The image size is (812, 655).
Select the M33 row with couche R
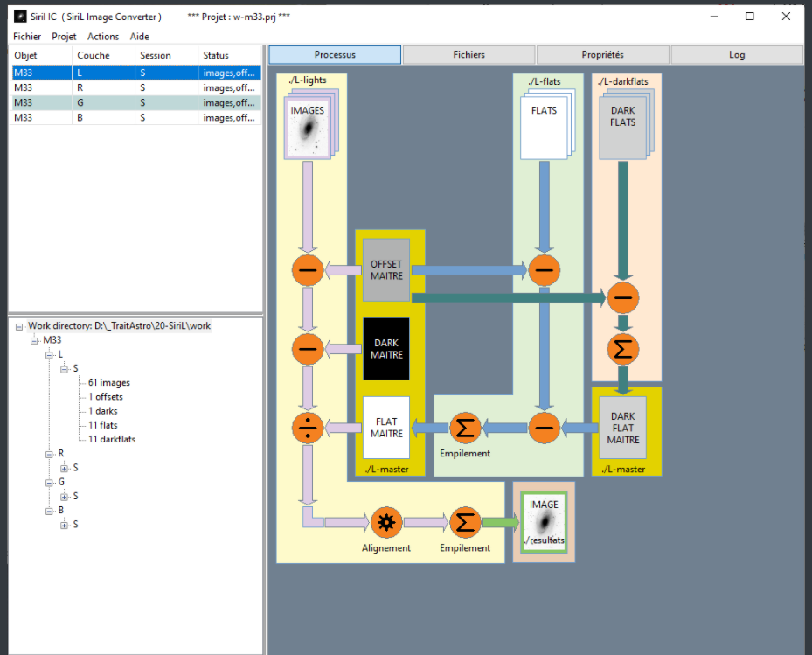pos(136,87)
